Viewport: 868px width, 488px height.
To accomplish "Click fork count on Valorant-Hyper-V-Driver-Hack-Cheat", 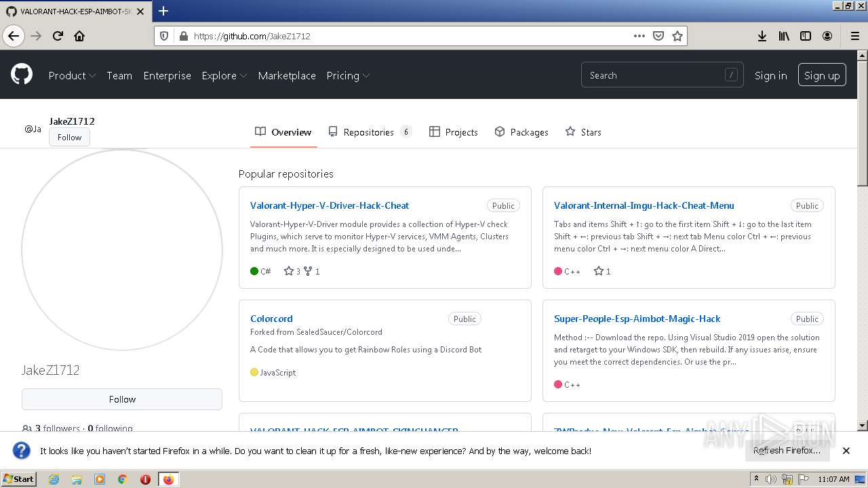I will pyautogui.click(x=312, y=271).
